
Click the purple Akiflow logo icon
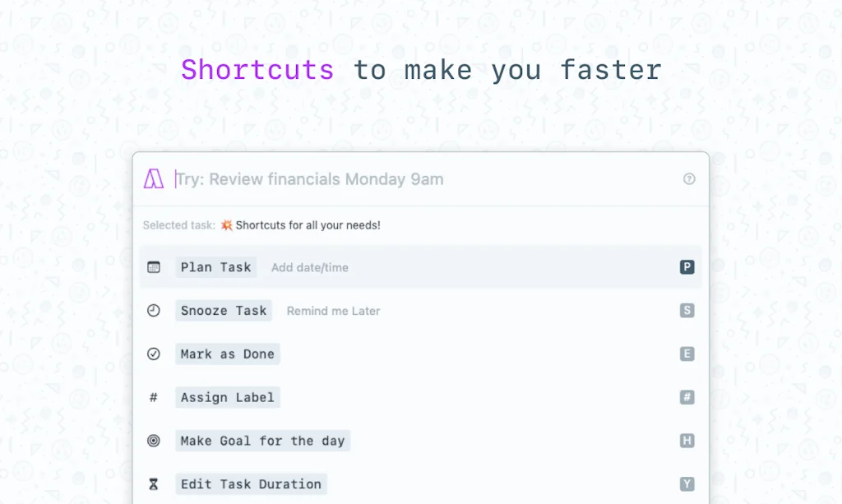click(154, 178)
